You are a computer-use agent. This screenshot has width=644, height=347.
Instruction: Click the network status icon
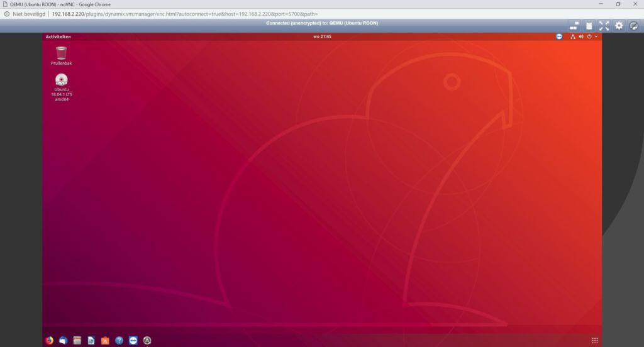[572, 36]
